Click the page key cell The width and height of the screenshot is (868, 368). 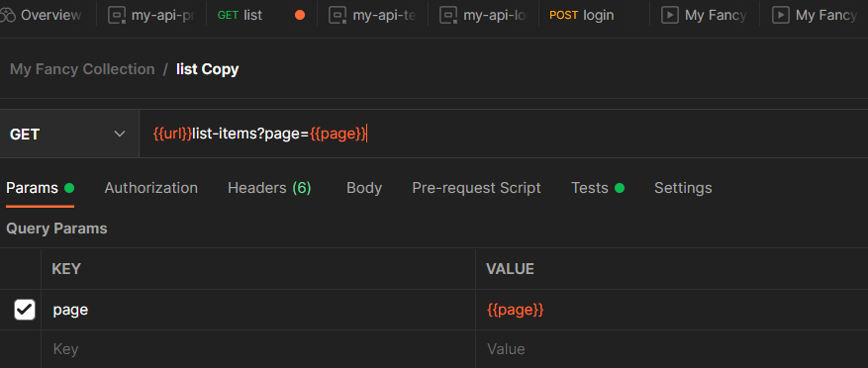pyautogui.click(x=258, y=310)
